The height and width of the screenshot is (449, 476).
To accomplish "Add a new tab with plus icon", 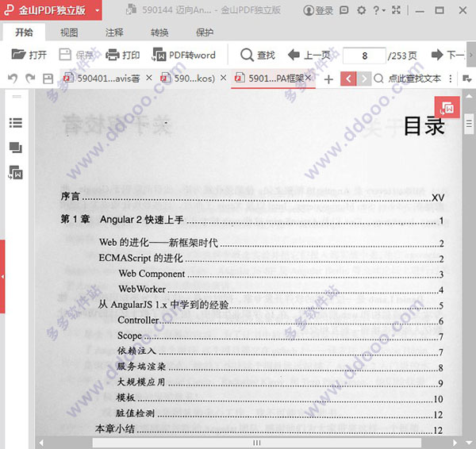I will click(x=328, y=79).
